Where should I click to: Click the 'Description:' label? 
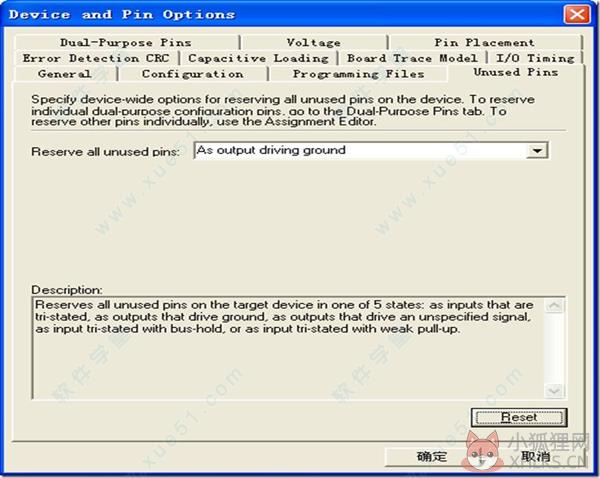click(x=67, y=290)
